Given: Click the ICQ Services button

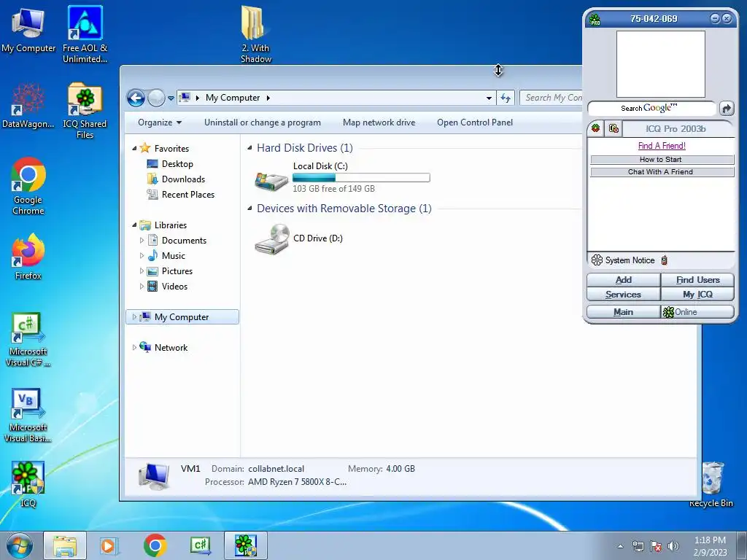Looking at the screenshot, I should 624,295.
